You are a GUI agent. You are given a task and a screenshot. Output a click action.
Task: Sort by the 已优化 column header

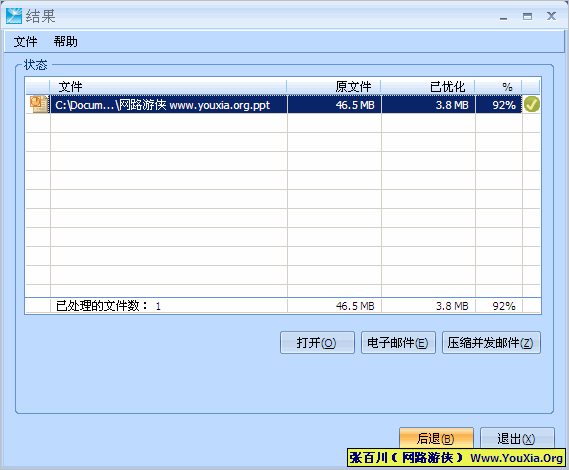click(428, 87)
